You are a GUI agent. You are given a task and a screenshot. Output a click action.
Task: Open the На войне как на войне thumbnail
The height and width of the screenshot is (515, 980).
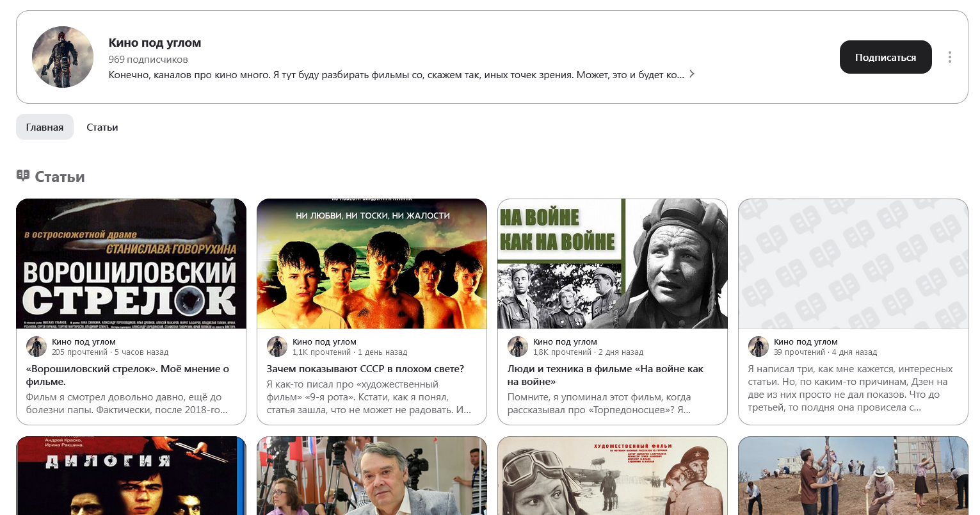pyautogui.click(x=613, y=263)
